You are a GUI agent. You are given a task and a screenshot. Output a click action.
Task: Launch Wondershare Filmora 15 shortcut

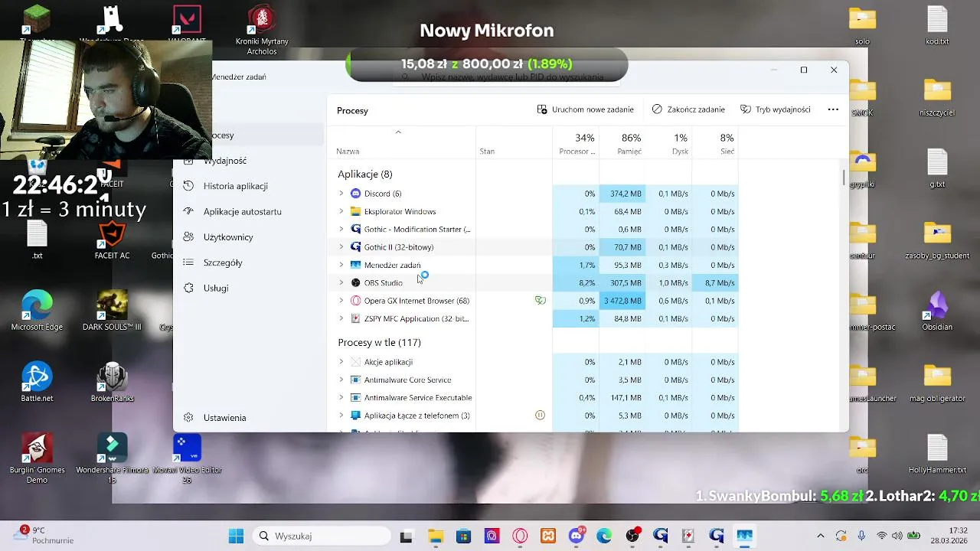pyautogui.click(x=112, y=458)
